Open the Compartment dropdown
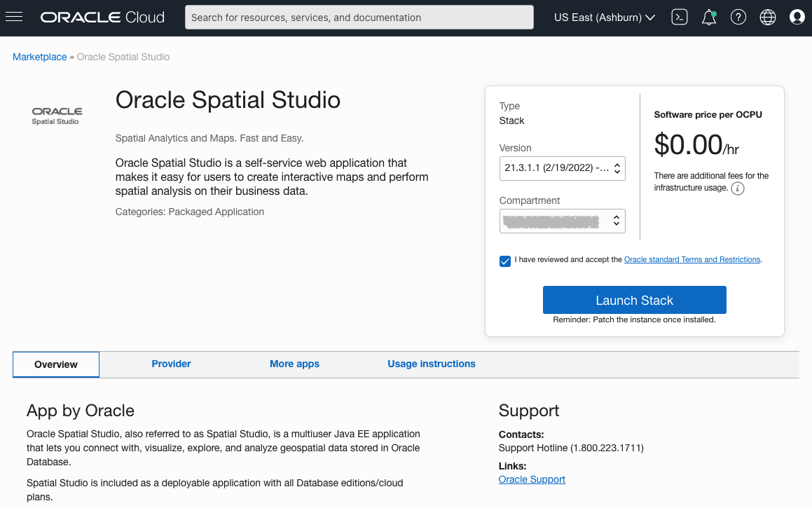The height and width of the screenshot is (508, 812). coord(562,221)
